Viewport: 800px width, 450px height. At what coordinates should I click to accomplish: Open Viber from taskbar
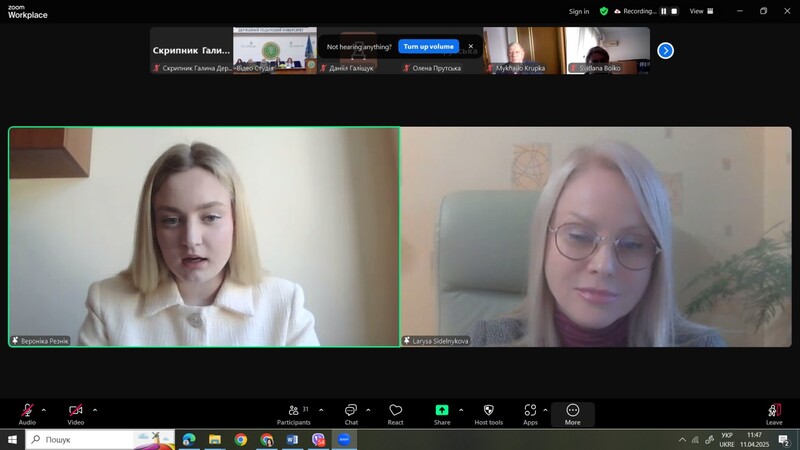click(x=318, y=439)
